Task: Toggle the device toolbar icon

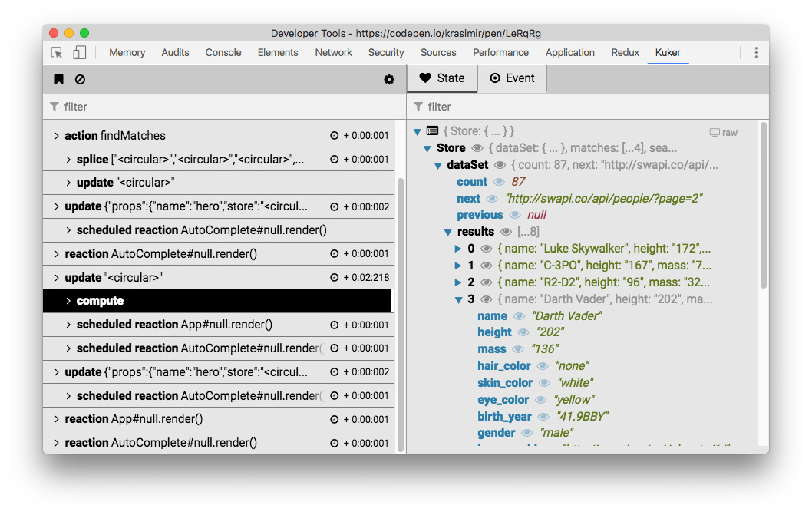Action: pyautogui.click(x=79, y=52)
